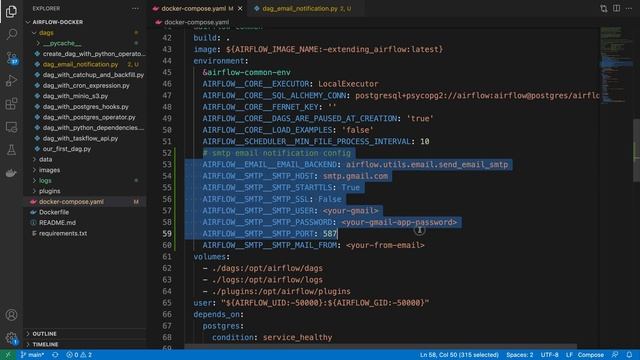Image resolution: width=640 pixels, height=360 pixels.
Task: Click docker-compose.yaml in the breadcrumb
Action: coord(196,22)
